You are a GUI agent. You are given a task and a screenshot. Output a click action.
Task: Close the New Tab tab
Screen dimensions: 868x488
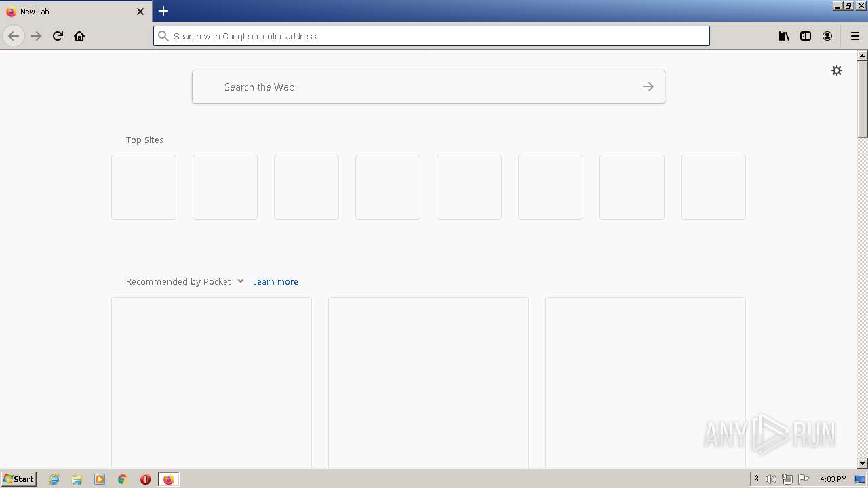pos(140,12)
